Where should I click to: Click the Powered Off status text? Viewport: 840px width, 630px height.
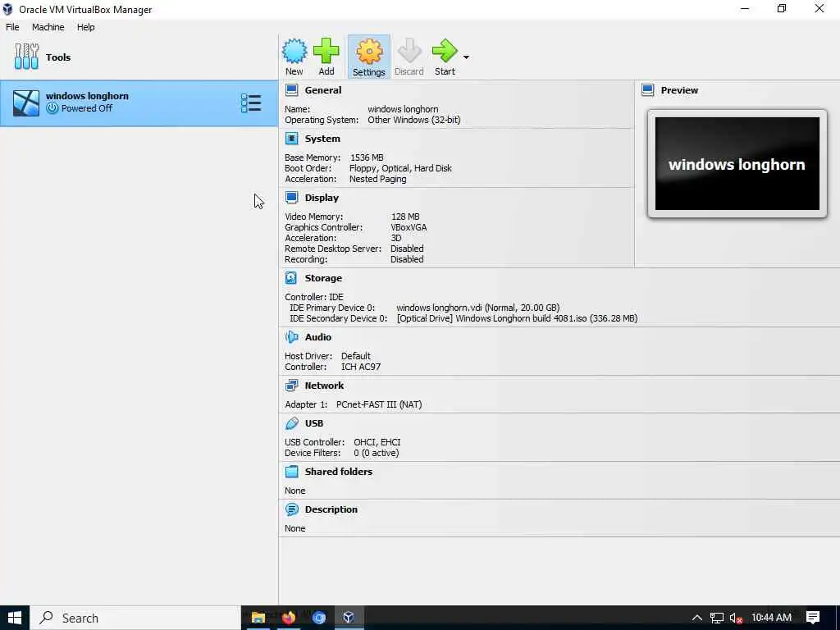click(x=87, y=108)
